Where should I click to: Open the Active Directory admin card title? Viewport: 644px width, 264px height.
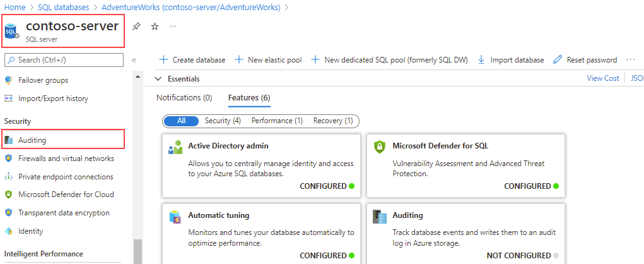228,145
